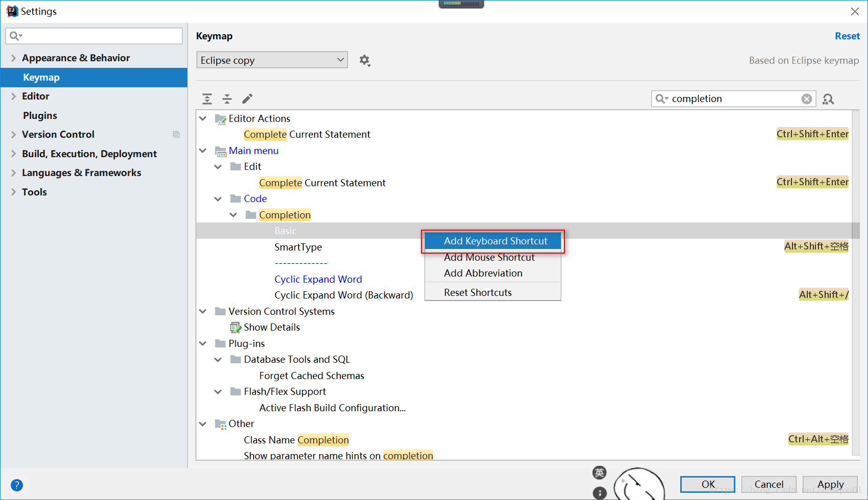The height and width of the screenshot is (500, 868).
Task: Collapse Flash/Flex Support node
Action: click(x=218, y=392)
